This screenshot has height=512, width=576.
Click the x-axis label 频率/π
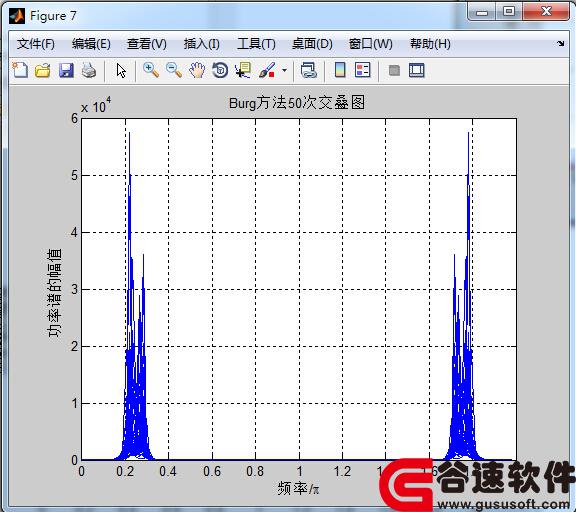click(298, 488)
